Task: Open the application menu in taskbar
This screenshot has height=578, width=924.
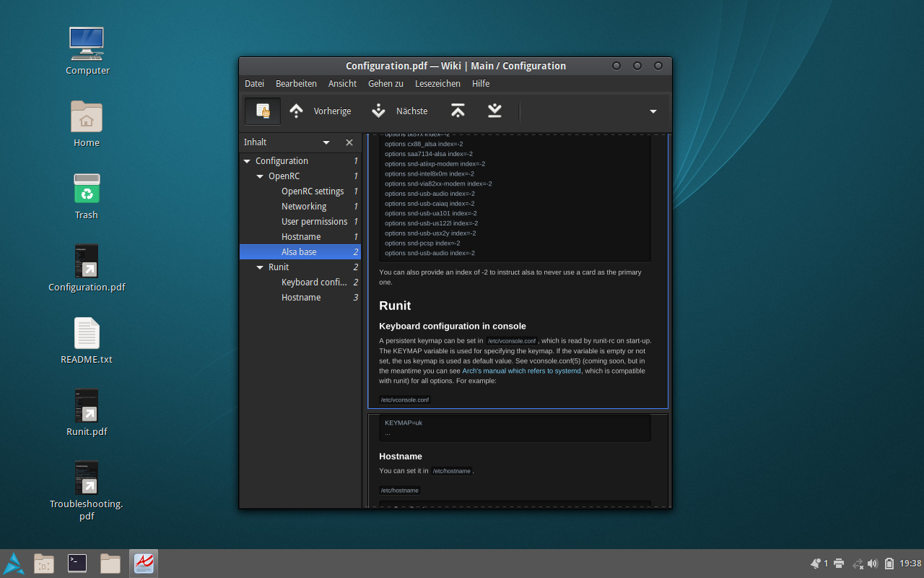Action: [x=14, y=564]
